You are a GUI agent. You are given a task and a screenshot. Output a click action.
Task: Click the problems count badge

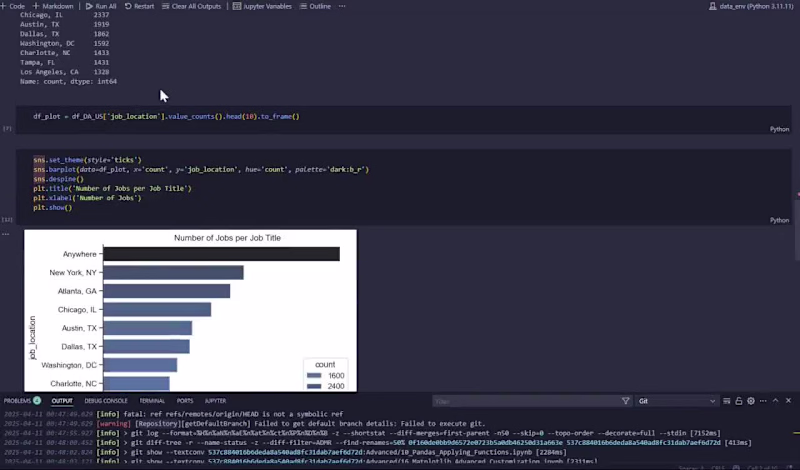pyautogui.click(x=37, y=401)
